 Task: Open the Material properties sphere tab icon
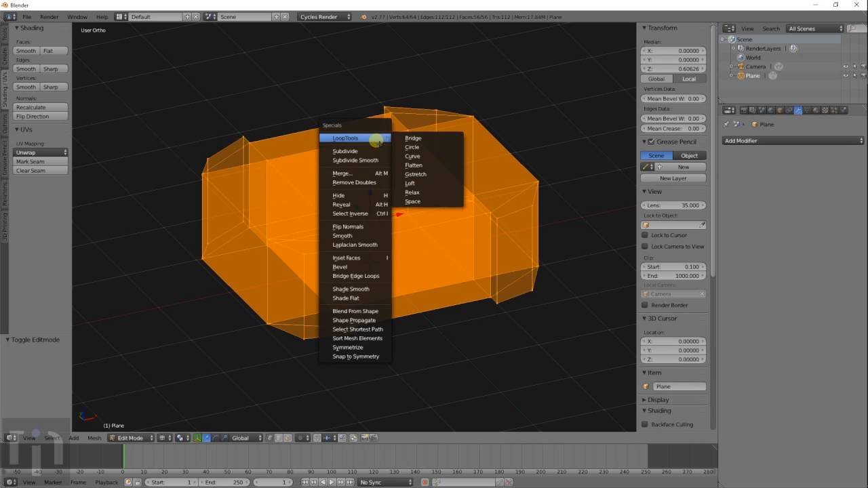point(816,110)
